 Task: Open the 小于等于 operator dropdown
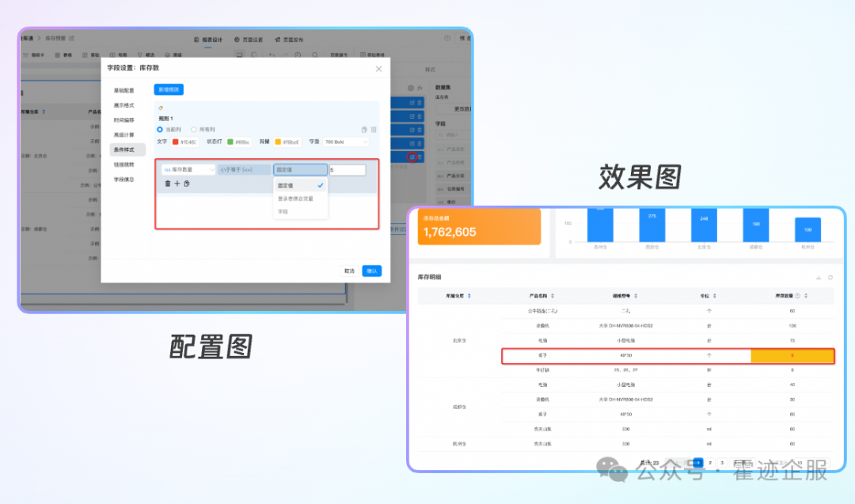pos(244,169)
